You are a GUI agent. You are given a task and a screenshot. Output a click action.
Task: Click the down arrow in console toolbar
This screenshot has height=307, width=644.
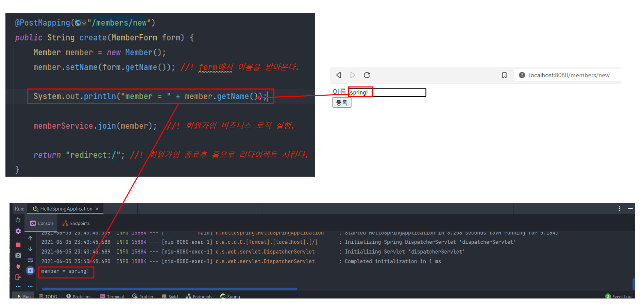tap(30, 249)
